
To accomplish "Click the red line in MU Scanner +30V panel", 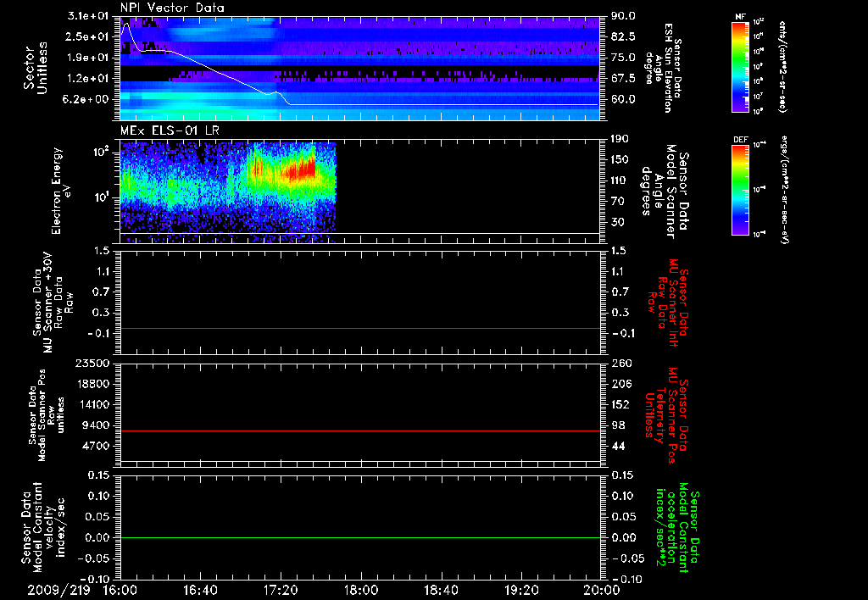I will pos(360,328).
